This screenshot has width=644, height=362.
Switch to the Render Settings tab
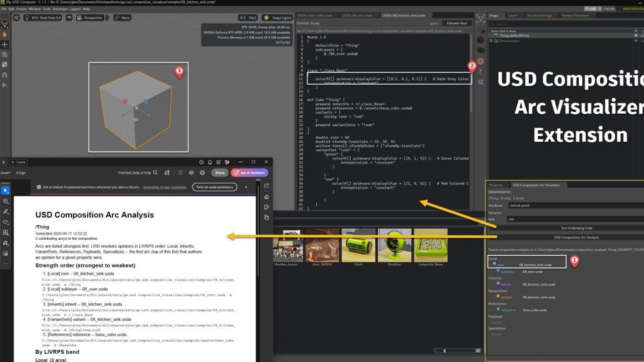[x=539, y=15]
